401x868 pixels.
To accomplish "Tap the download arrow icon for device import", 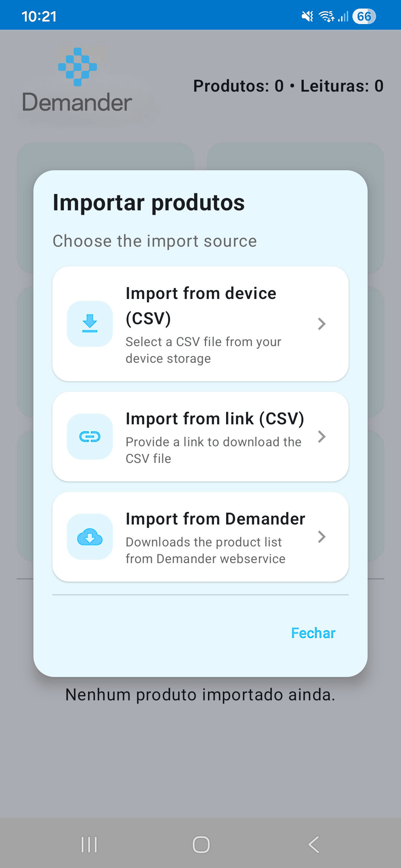I will 90,323.
